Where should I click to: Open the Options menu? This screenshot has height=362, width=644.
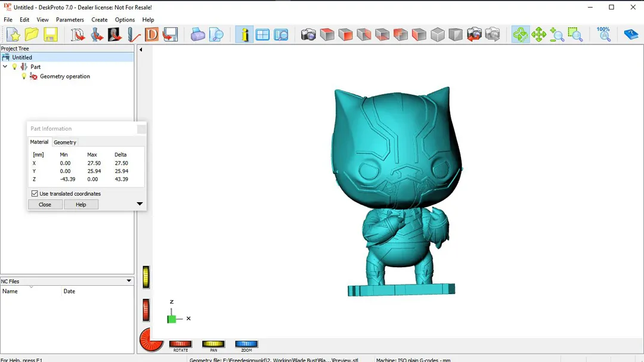tap(125, 20)
